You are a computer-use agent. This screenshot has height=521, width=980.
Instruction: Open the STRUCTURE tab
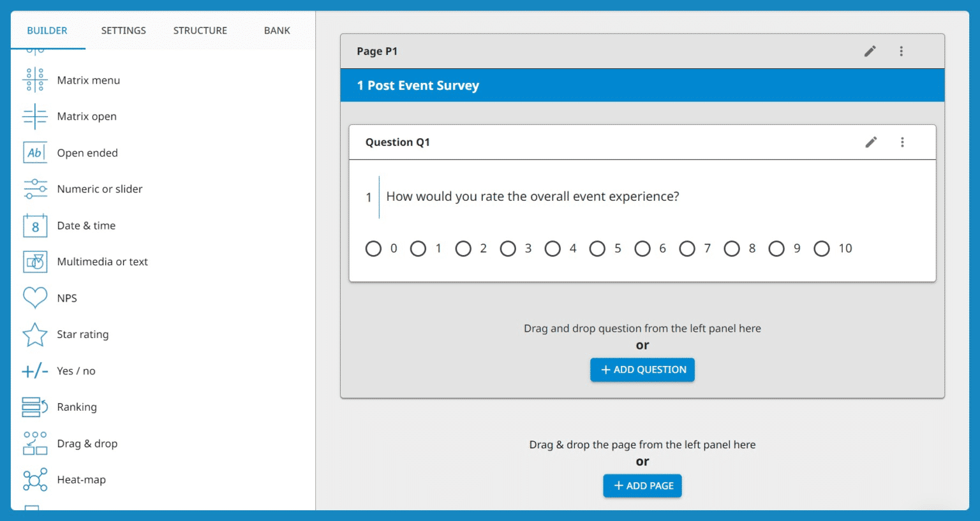[200, 30]
